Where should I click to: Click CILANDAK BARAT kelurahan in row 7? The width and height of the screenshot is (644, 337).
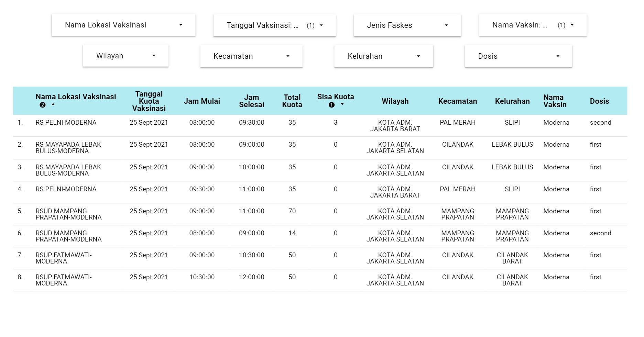click(x=512, y=258)
